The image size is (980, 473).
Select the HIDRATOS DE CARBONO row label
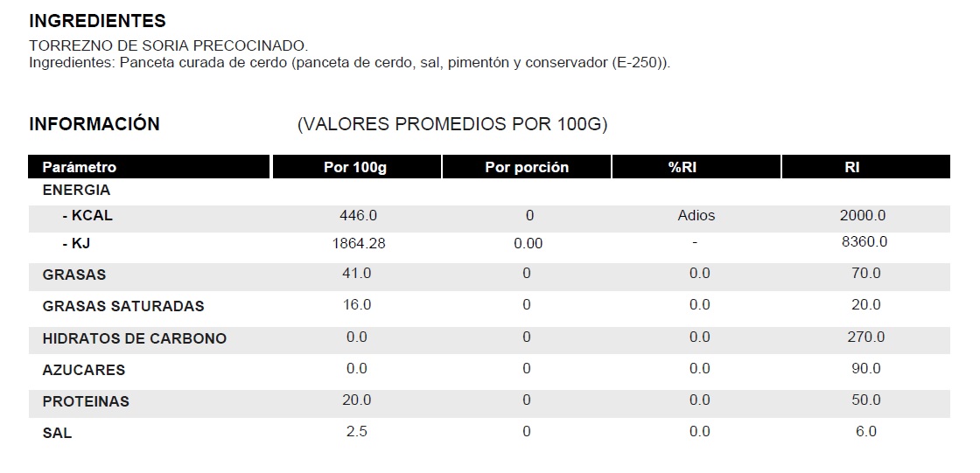pos(135,338)
